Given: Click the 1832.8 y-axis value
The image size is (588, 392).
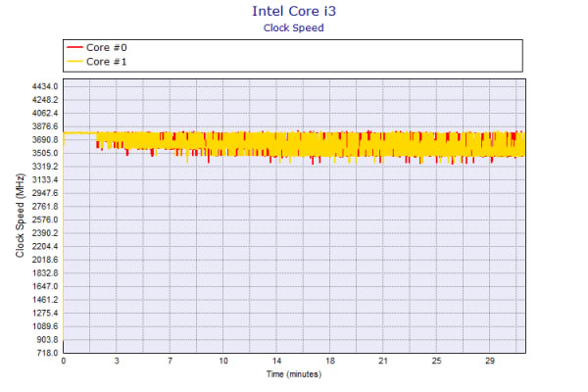Looking at the screenshot, I should [45, 273].
